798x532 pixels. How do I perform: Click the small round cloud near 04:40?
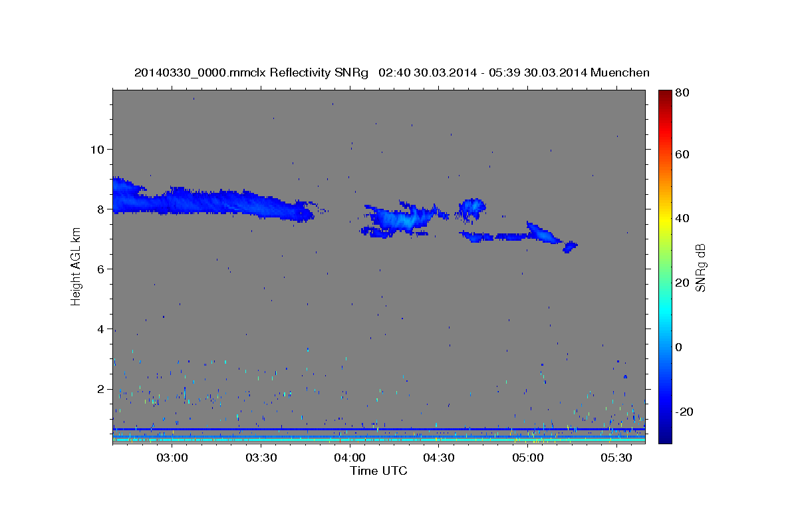[x=471, y=209]
